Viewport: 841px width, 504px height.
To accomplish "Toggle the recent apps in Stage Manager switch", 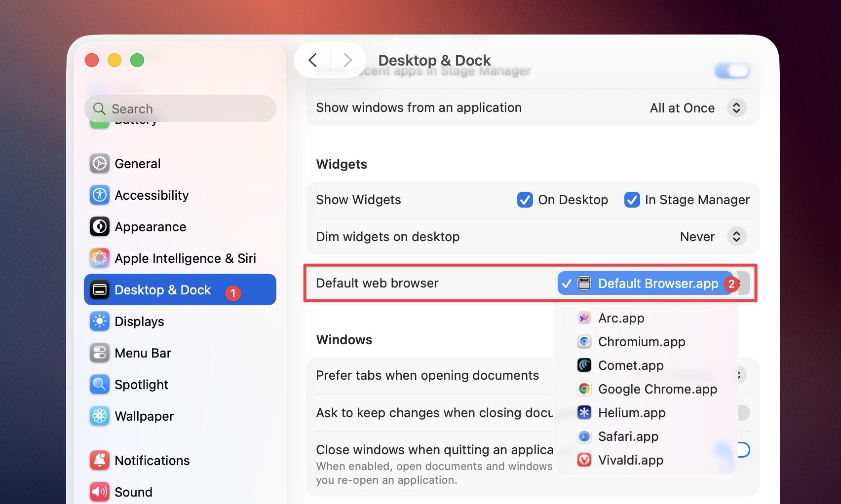I will click(x=732, y=71).
